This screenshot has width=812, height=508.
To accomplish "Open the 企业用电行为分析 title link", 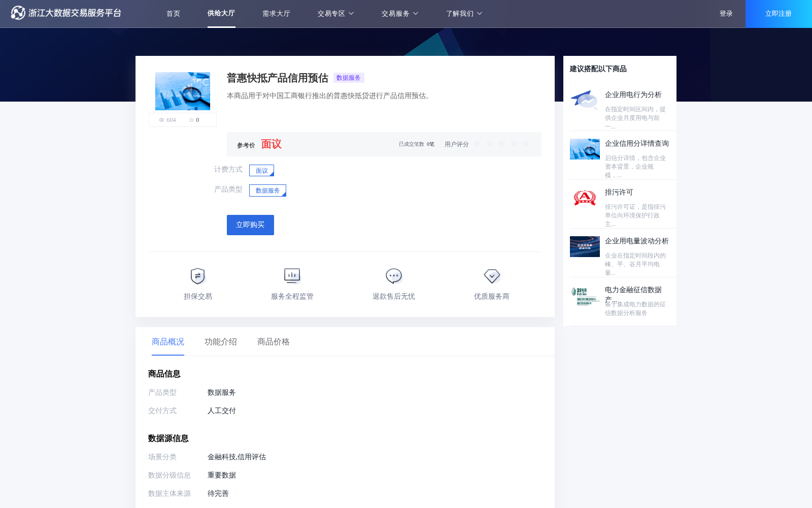I will pyautogui.click(x=633, y=95).
